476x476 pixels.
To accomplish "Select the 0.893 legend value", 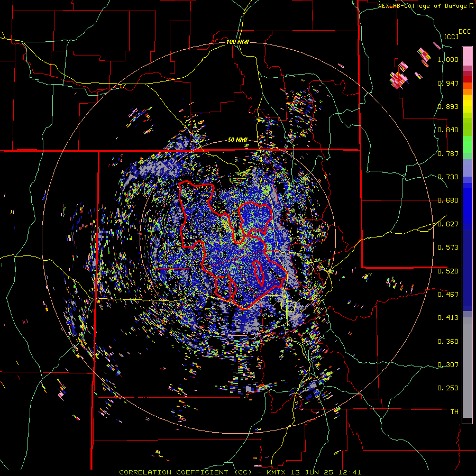I will [x=448, y=106].
